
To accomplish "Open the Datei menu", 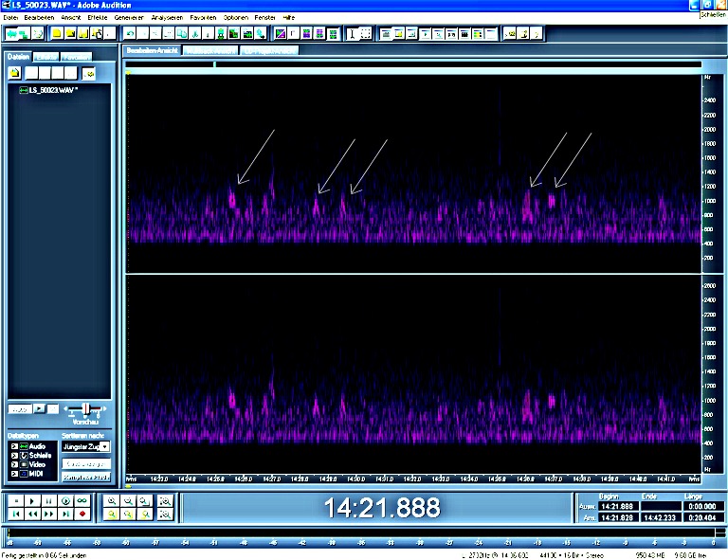I will point(10,18).
